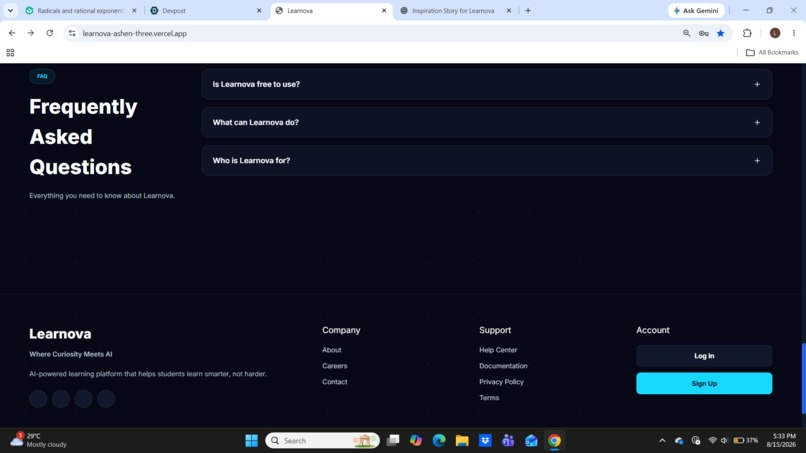This screenshot has width=806, height=453.
Task: Open the Careers link
Action: click(x=335, y=366)
